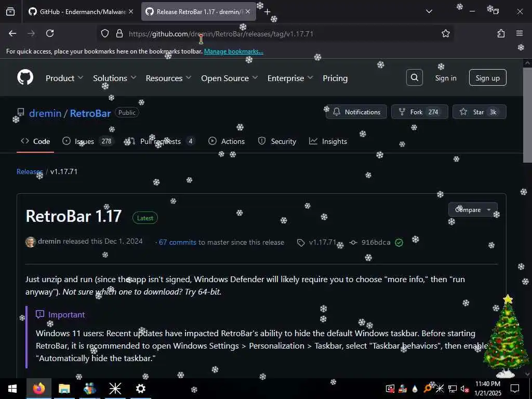Image resolution: width=532 pixels, height=399 pixels.
Task: Open Windows Start menu
Action: tap(12, 389)
